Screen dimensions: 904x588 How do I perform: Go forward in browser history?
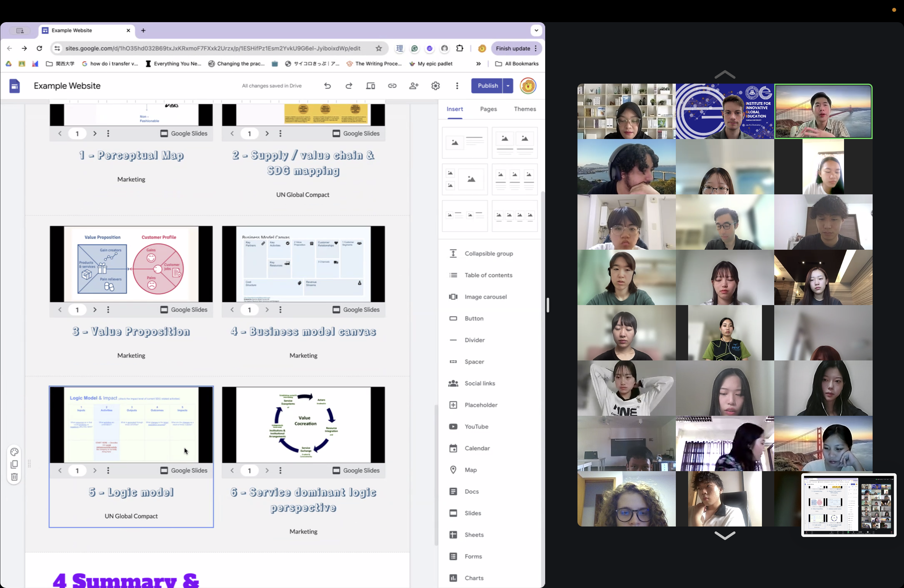tap(24, 48)
